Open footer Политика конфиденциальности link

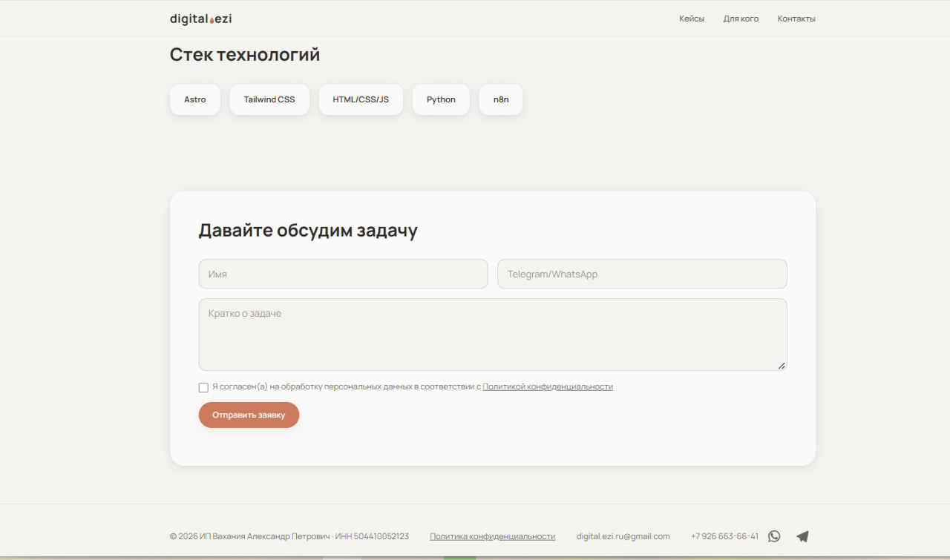492,536
